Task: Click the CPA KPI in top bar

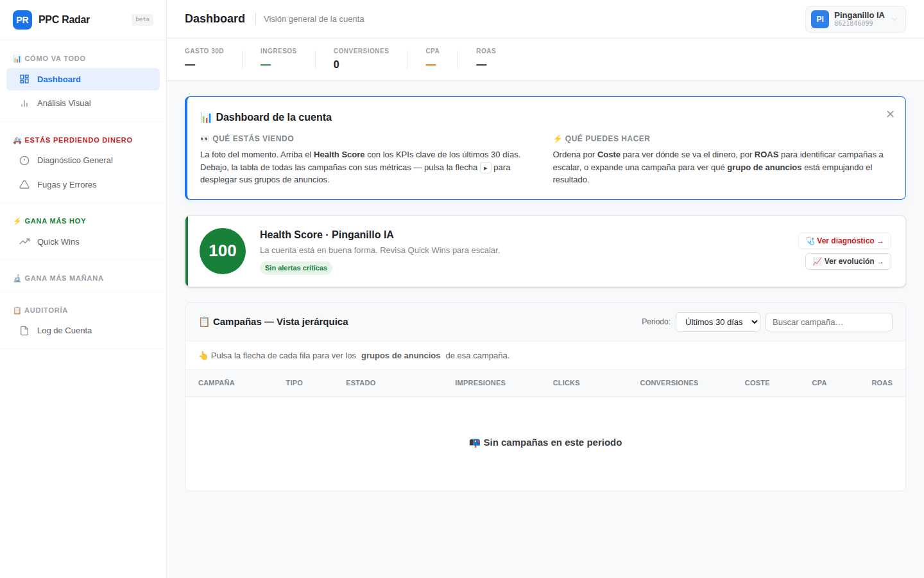Action: tap(432, 58)
